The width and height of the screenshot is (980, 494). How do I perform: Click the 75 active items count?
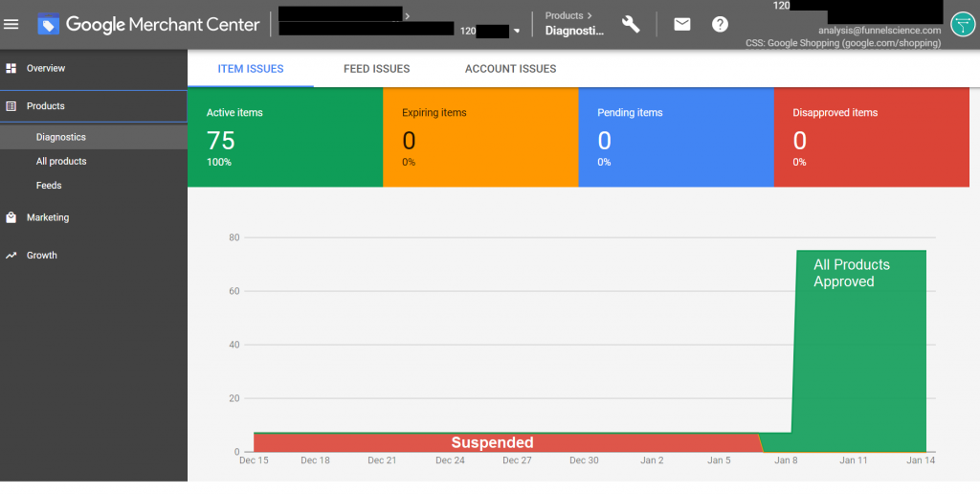[221, 141]
